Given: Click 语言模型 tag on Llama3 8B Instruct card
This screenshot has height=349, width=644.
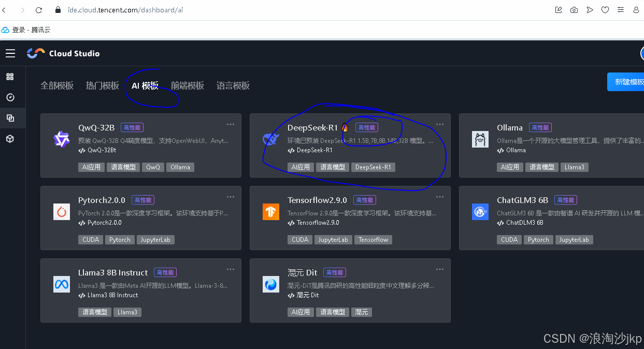Looking at the screenshot, I should click(x=94, y=312).
